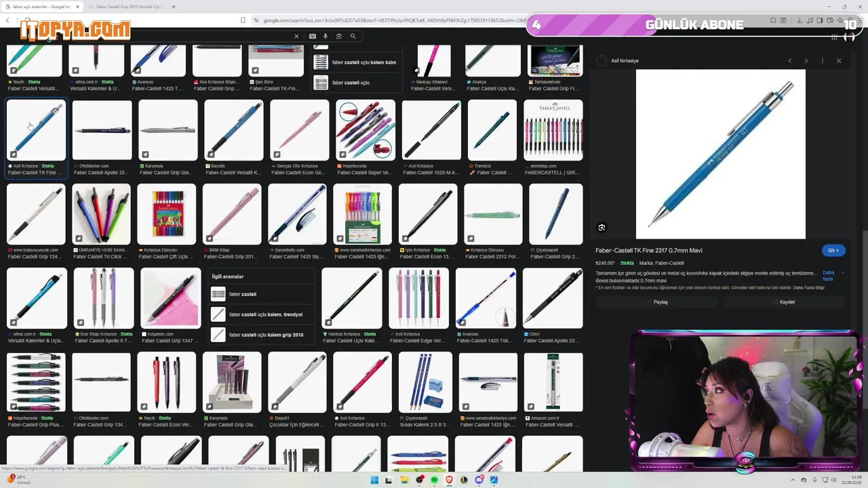Open File Explorer from the taskbar
The width and height of the screenshot is (868, 488).
[x=404, y=480]
